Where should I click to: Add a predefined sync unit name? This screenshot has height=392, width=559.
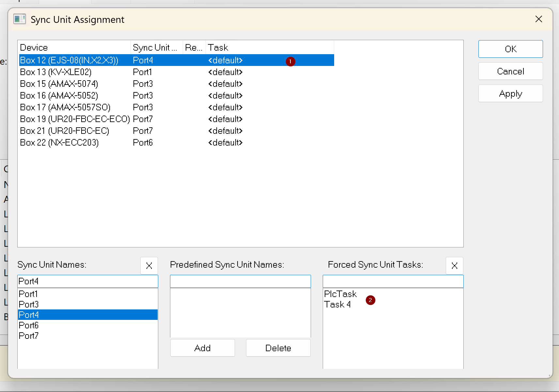pos(202,348)
